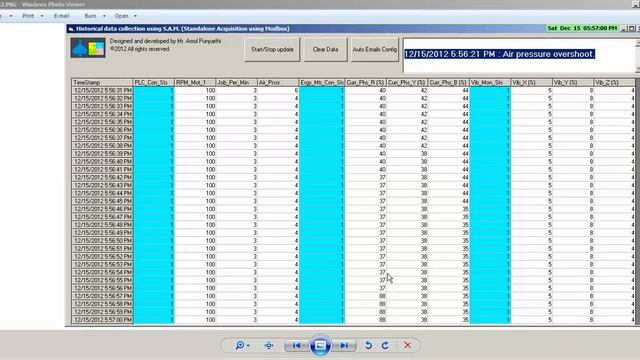Click the cyan Vib_Mon_Sts cell in 5:56:52 row

click(490, 256)
